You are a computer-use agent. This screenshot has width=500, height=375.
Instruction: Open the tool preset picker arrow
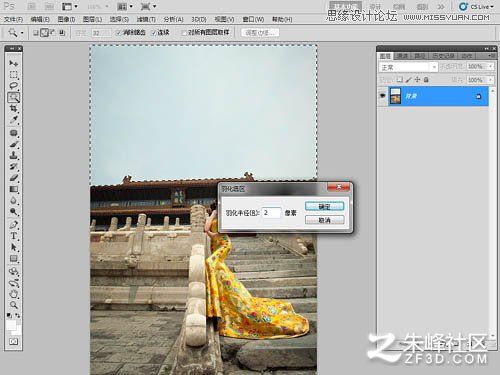tap(22, 33)
